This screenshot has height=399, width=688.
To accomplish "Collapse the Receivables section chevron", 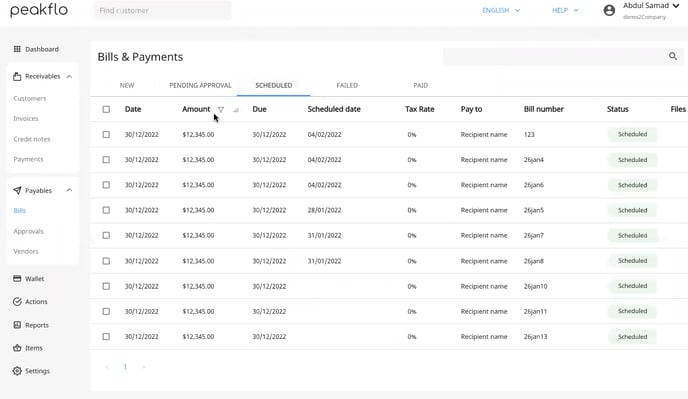I will pyautogui.click(x=69, y=76).
